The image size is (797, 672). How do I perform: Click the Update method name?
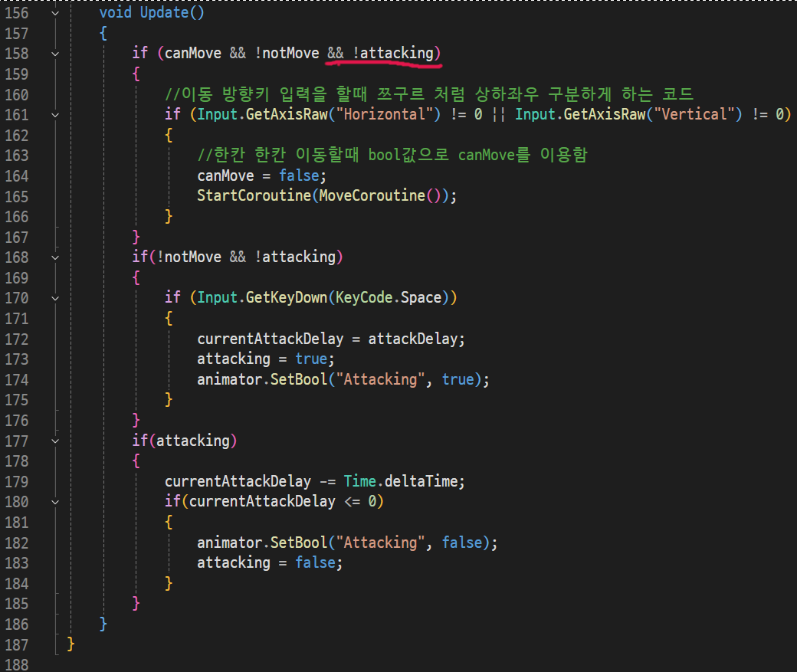pos(164,12)
